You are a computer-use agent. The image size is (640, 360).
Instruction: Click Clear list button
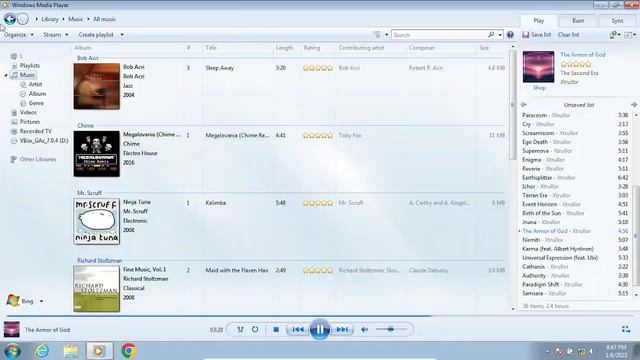(x=569, y=35)
